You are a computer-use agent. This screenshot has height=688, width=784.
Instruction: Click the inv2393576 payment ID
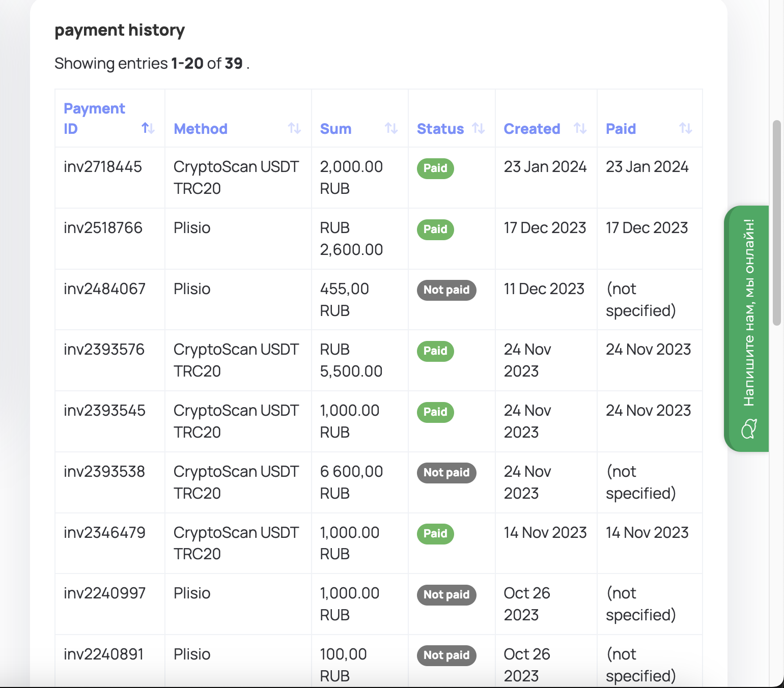click(x=104, y=350)
